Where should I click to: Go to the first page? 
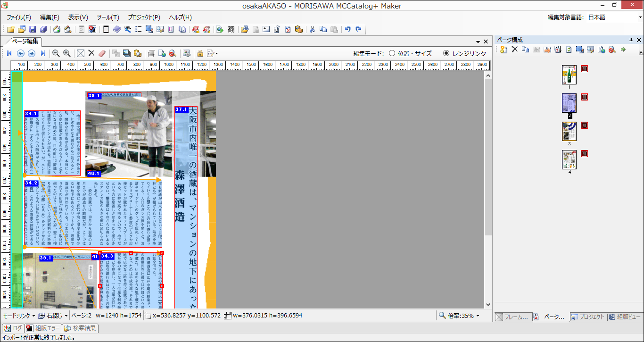9,53
